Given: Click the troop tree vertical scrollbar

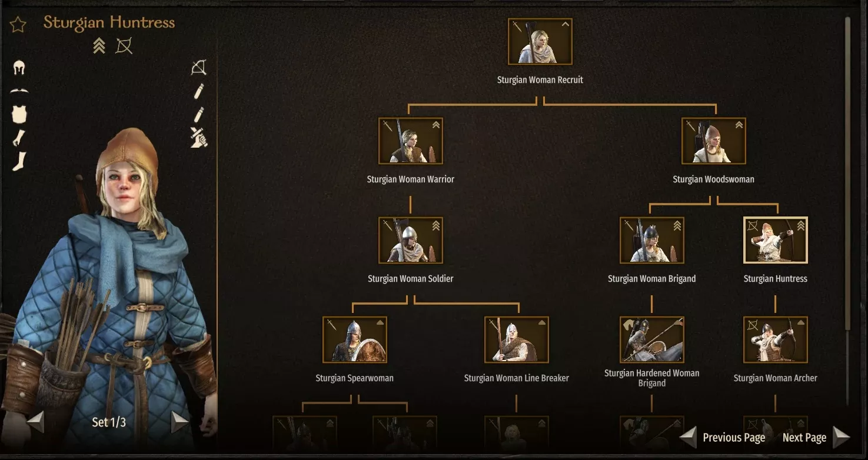Looking at the screenshot, I should click(848, 212).
